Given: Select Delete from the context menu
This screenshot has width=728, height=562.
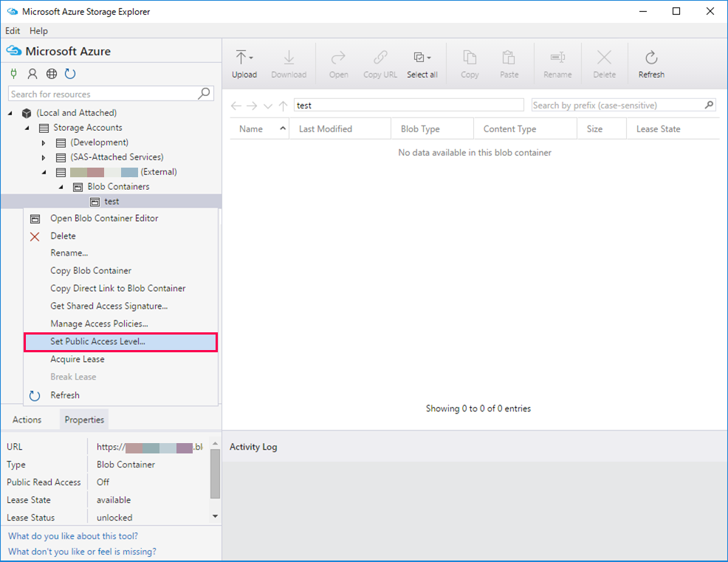Looking at the screenshot, I should tap(63, 236).
